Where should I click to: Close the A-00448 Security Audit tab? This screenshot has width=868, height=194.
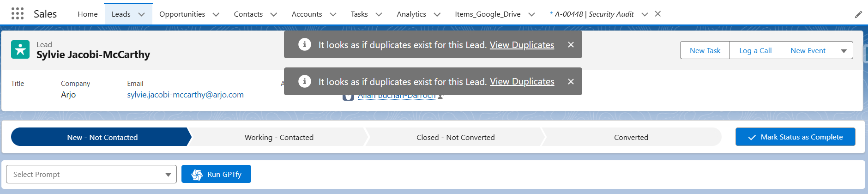pyautogui.click(x=658, y=14)
